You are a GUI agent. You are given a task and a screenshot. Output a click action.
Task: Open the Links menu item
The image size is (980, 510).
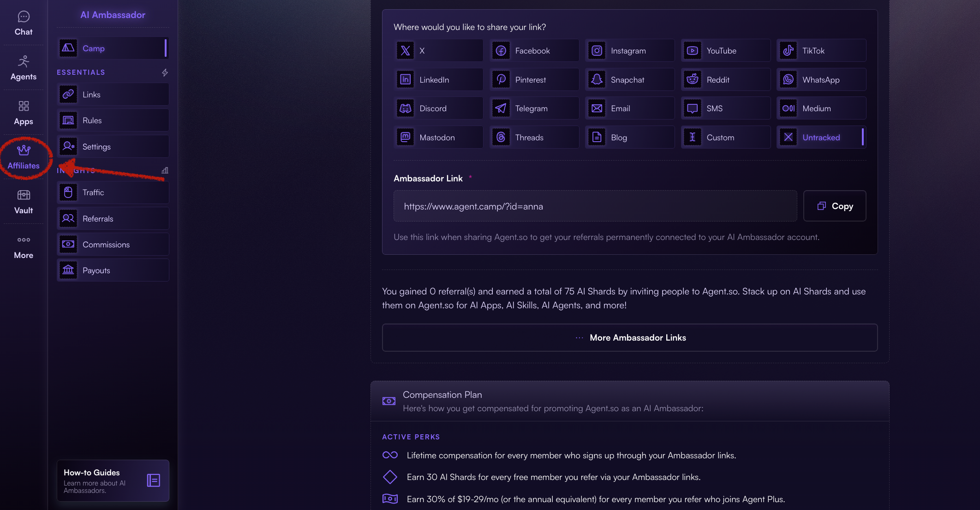coord(113,95)
